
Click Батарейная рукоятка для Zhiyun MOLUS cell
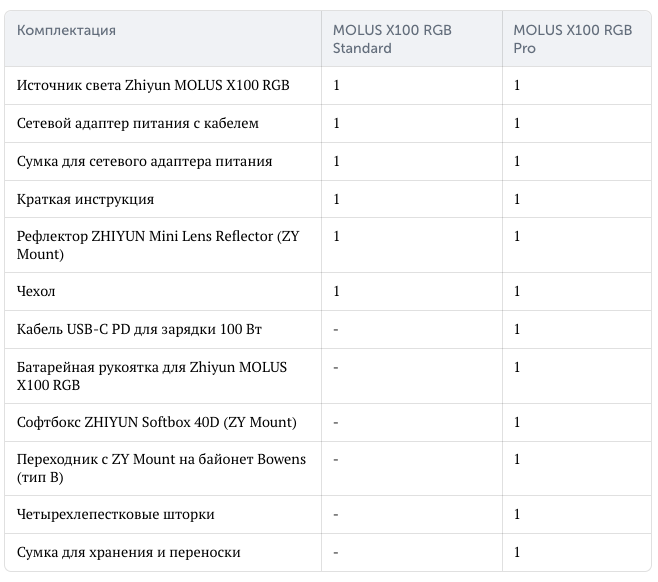[163, 376]
